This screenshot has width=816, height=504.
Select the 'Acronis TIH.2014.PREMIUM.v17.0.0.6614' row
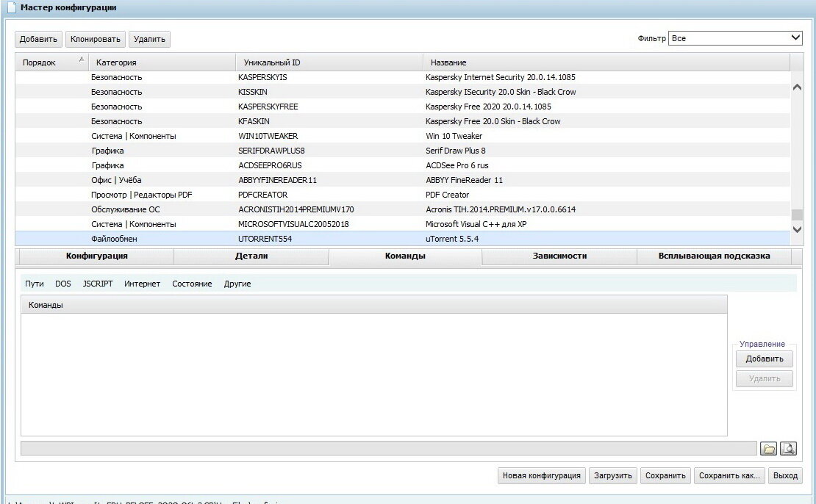point(402,209)
